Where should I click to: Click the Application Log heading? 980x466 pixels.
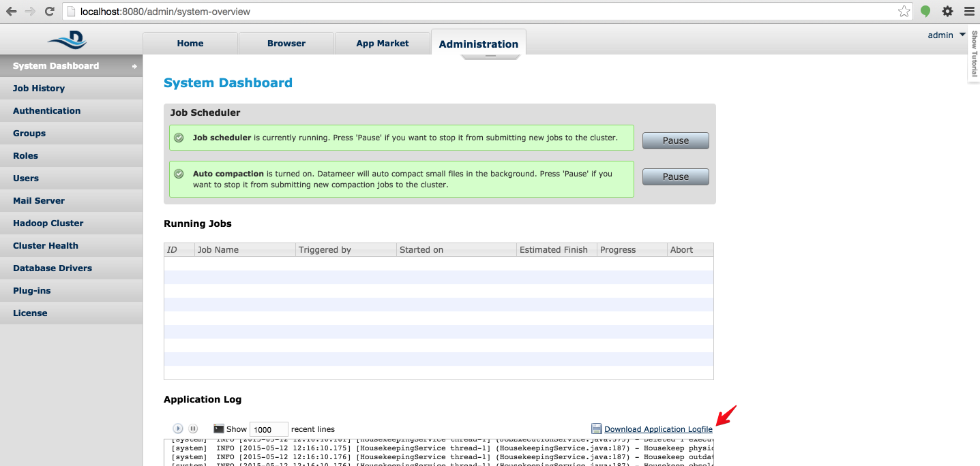(x=203, y=399)
